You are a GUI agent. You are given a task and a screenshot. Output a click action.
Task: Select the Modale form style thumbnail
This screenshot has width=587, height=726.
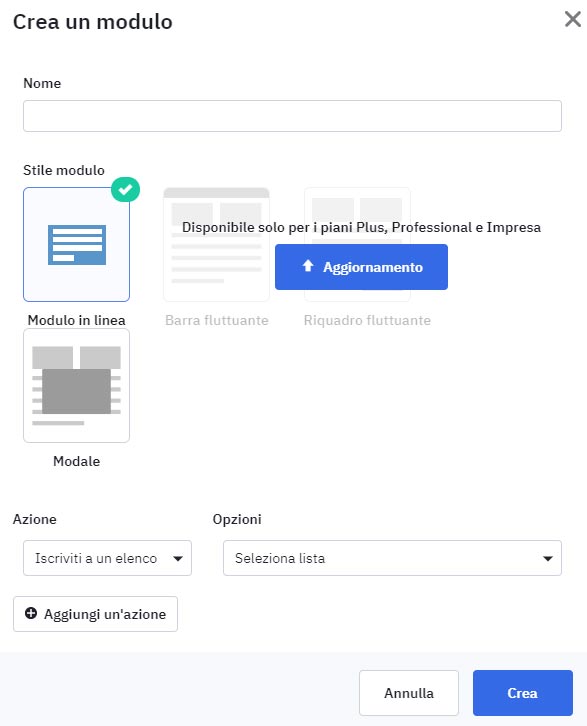(76, 385)
